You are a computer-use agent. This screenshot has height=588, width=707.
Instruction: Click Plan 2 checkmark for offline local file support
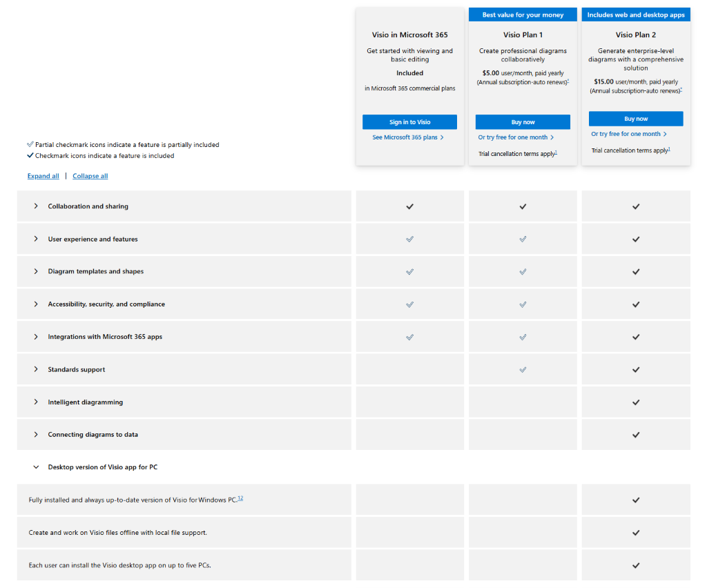[x=636, y=533]
